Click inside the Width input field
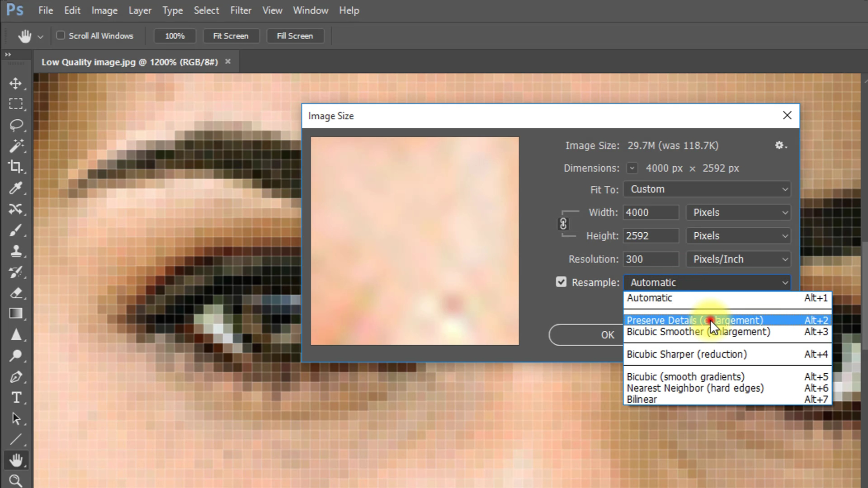 pos(651,212)
